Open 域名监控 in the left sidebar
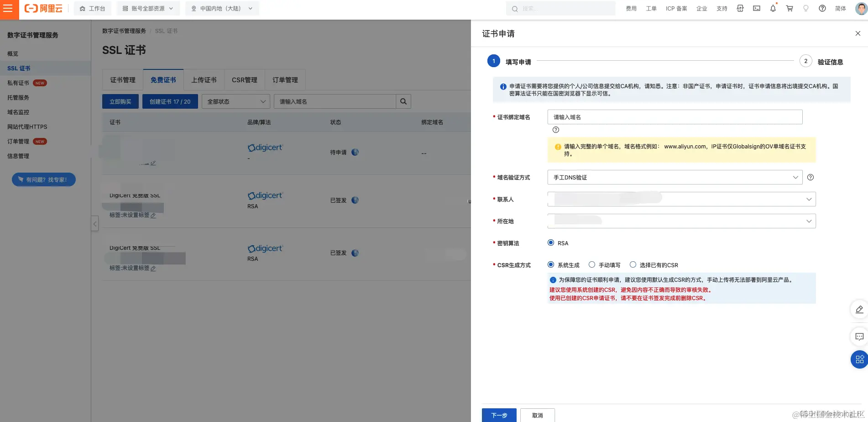Image resolution: width=868 pixels, height=422 pixels. coord(18,112)
